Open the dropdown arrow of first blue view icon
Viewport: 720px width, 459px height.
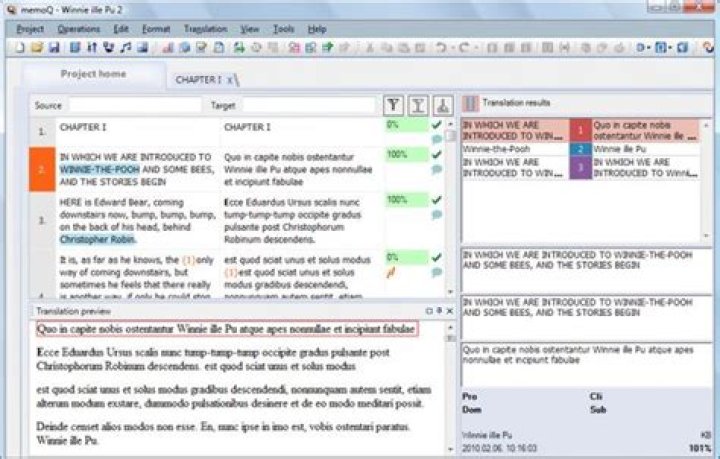point(648,48)
